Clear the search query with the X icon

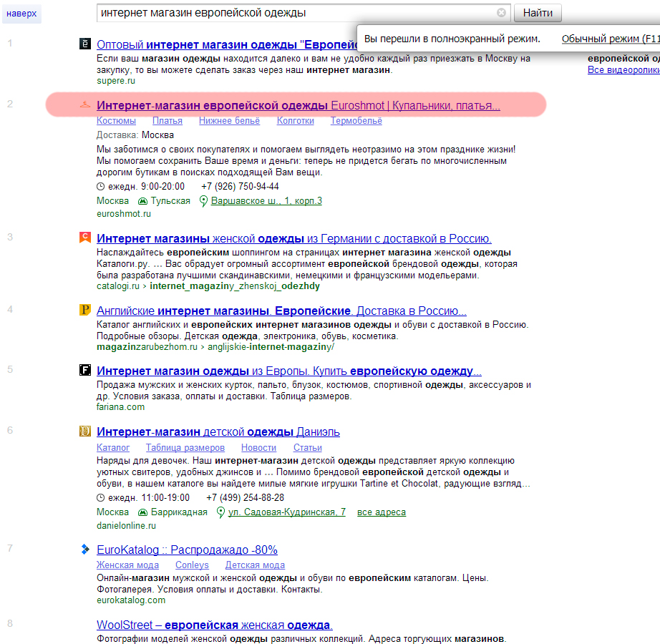click(501, 13)
